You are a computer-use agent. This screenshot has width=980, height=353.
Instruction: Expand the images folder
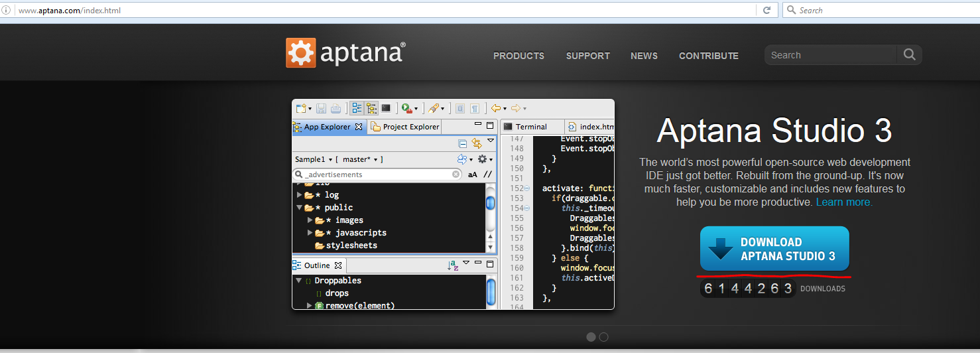[x=310, y=220]
